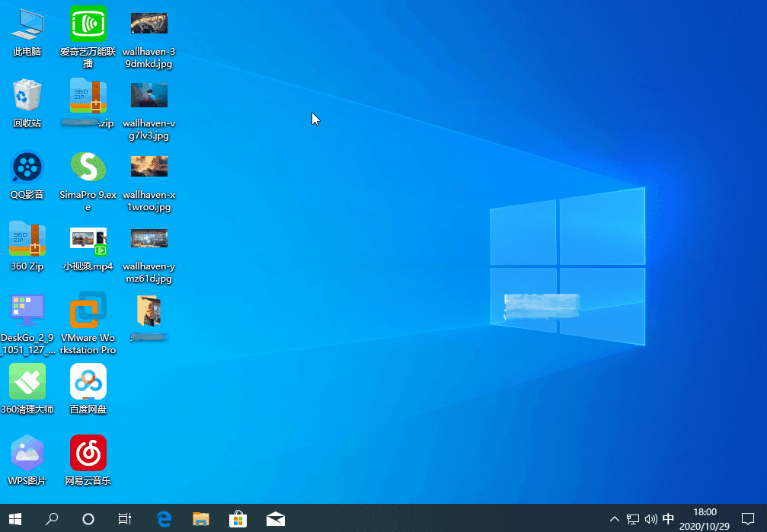Launch Microsoft Edge from the taskbar

164,518
